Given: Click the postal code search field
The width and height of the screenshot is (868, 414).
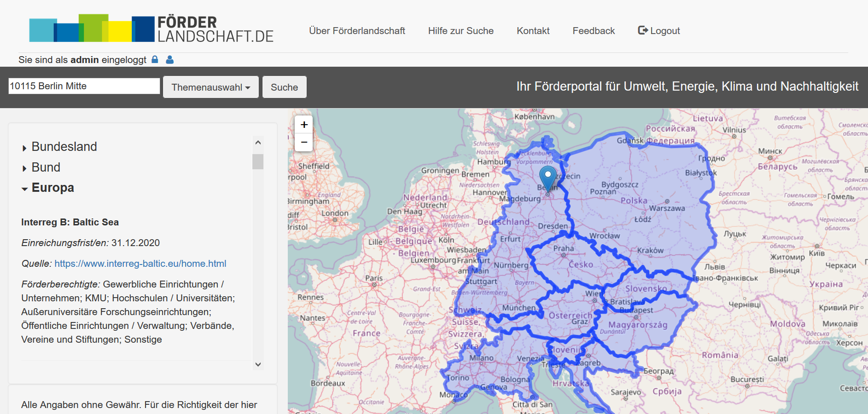Looking at the screenshot, I should pyautogui.click(x=84, y=86).
